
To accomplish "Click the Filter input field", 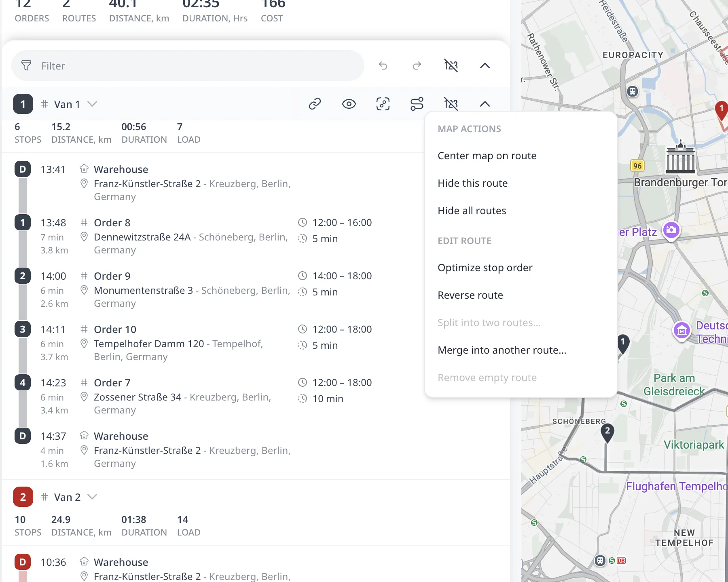I will (x=188, y=65).
